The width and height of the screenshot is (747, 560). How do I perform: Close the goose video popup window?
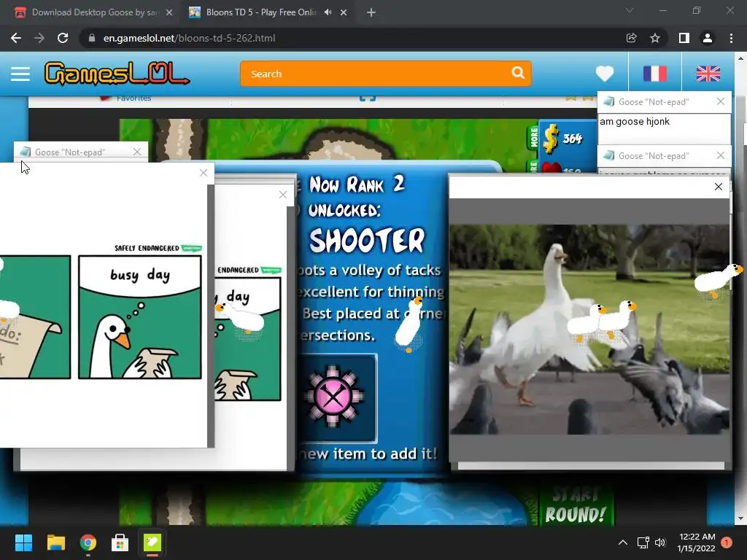click(719, 187)
